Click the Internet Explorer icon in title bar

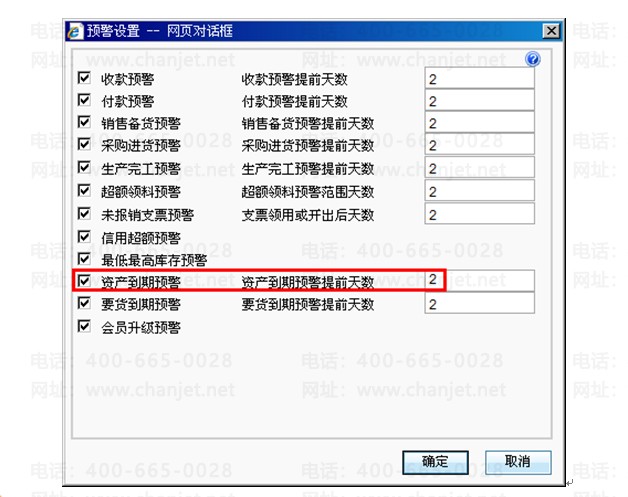click(75, 31)
